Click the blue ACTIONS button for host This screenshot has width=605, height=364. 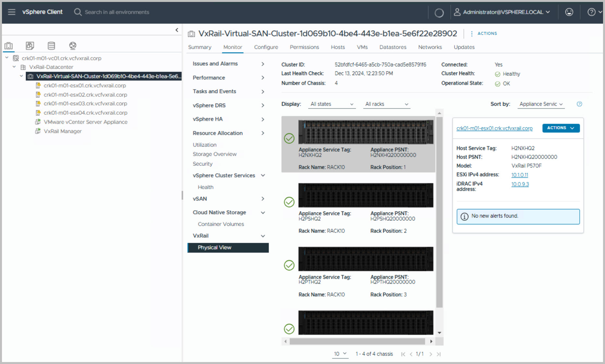(x=561, y=128)
